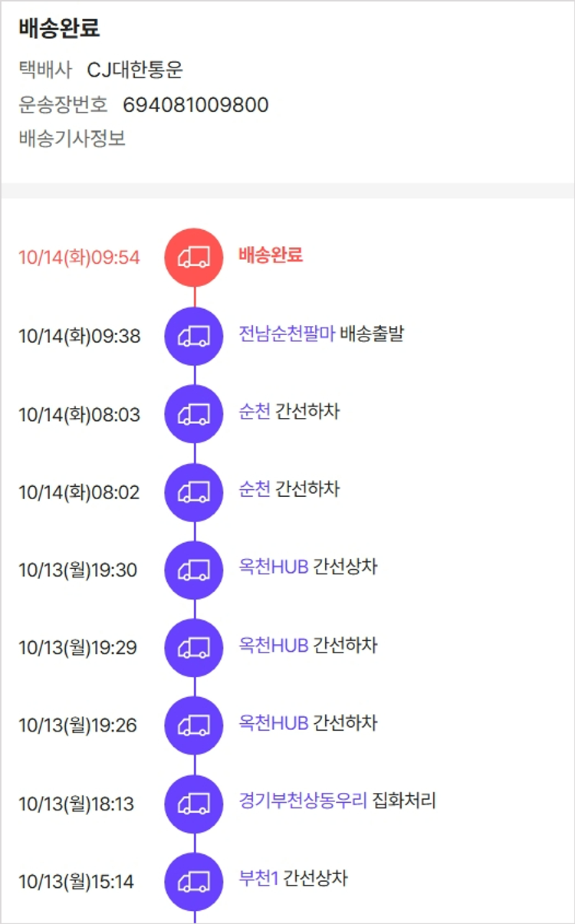Viewport: 575px width, 924px height.
Task: Click truck icon at 10/14 08:03 순천 간선하차
Action: 194,414
